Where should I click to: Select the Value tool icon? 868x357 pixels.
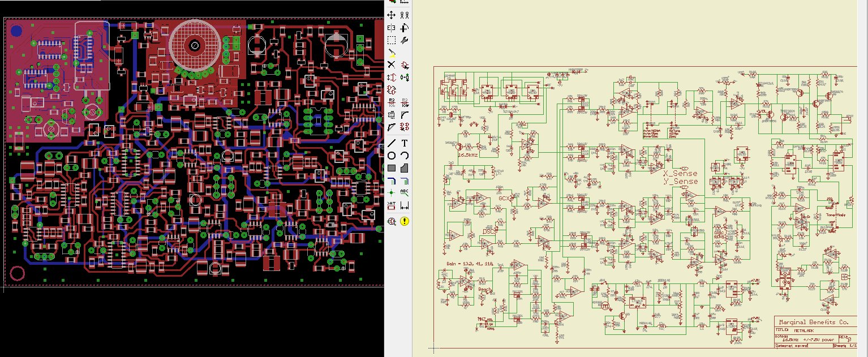(405, 102)
